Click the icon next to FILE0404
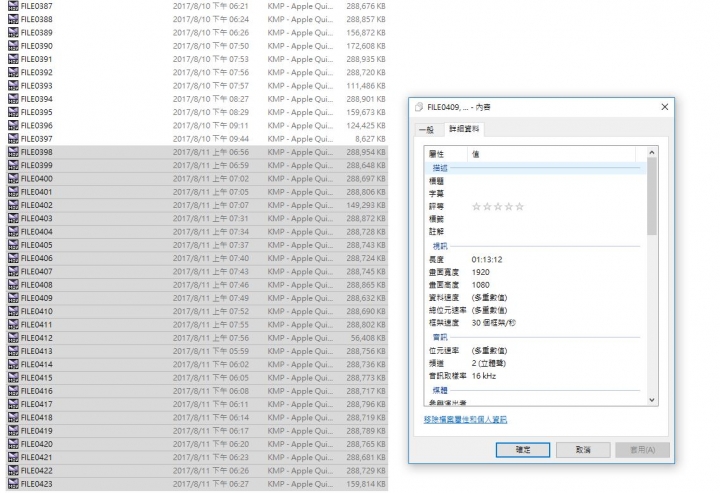 tap(13, 232)
